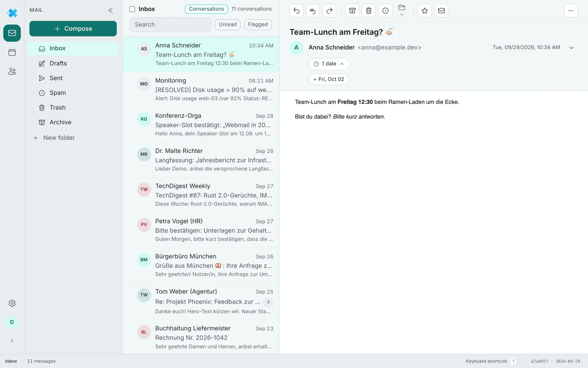Open the Mail app in the left rail
Image resolution: width=588 pixels, height=368 pixels.
pyautogui.click(x=12, y=33)
